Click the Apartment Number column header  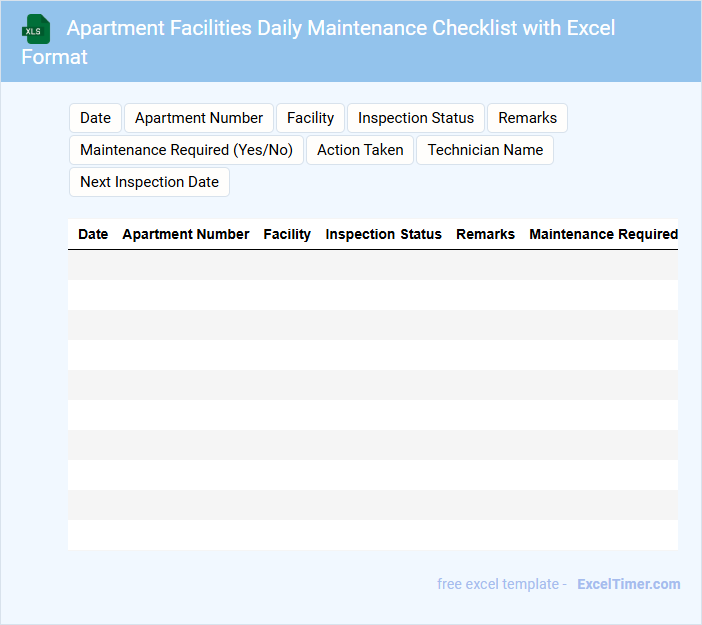pyautogui.click(x=185, y=234)
